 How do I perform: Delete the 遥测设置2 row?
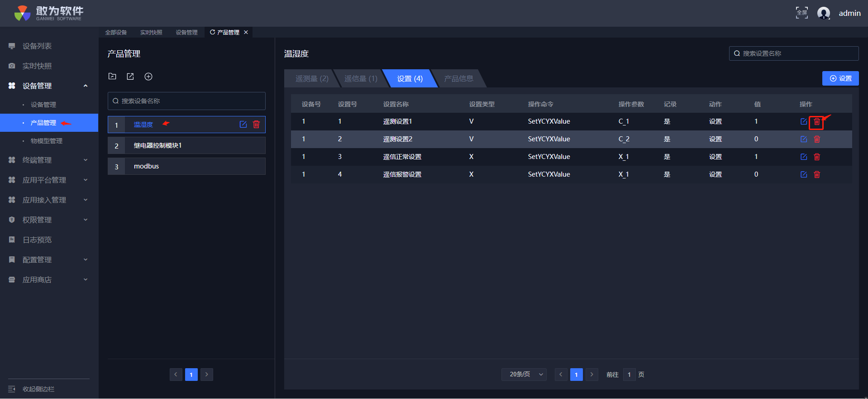(817, 139)
